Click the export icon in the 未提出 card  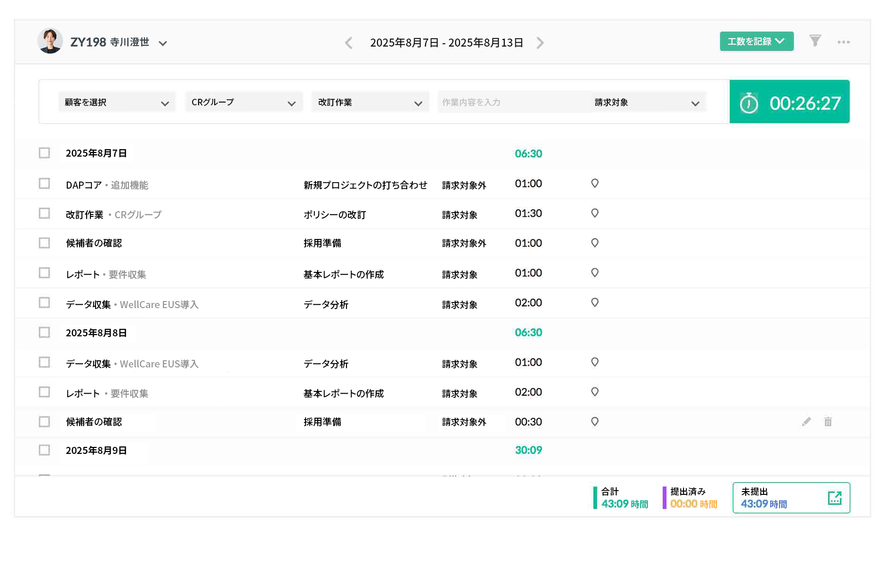(x=835, y=497)
